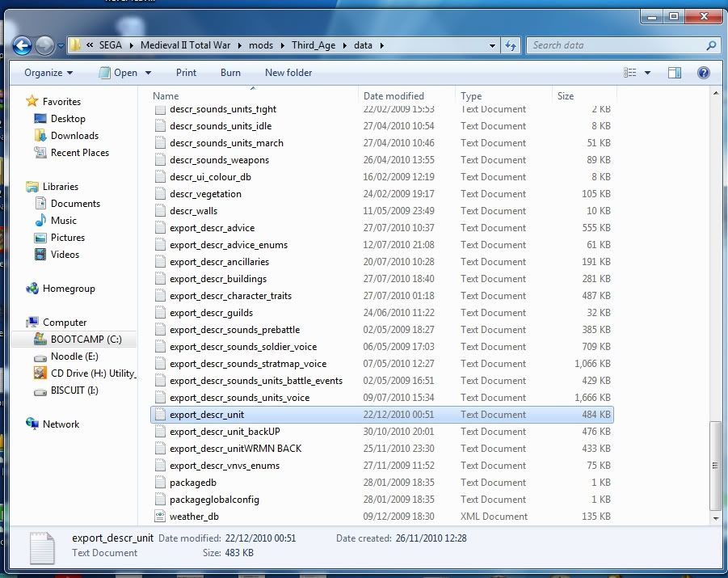The width and height of the screenshot is (728, 578).
Task: Expand the change view options arrow
Action: pos(648,73)
